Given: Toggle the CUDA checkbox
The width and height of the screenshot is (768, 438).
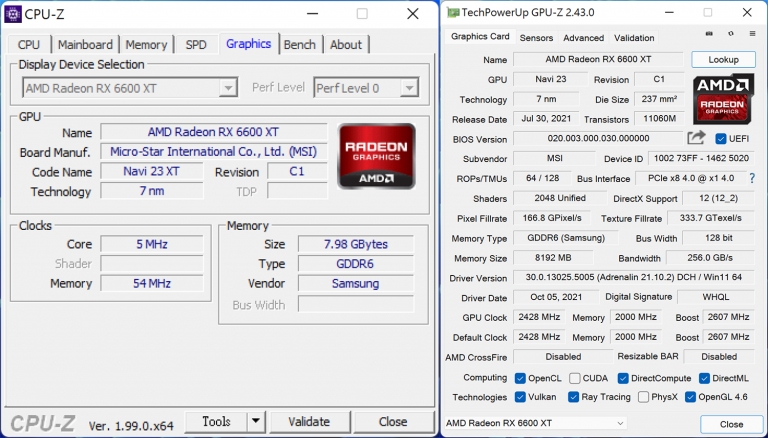Looking at the screenshot, I should 575,378.
